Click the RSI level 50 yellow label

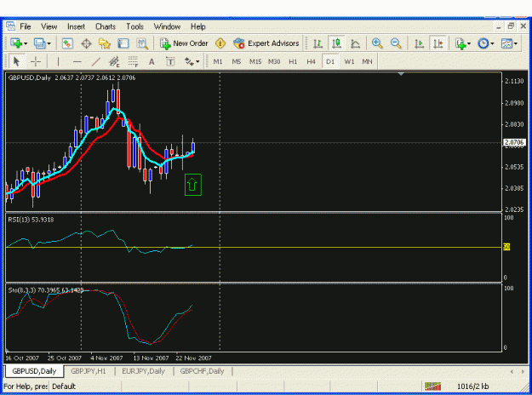[506, 247]
